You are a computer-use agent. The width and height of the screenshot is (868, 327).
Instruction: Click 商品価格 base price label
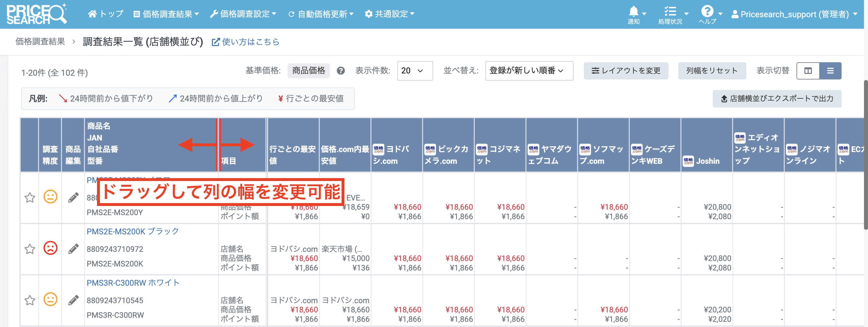pos(308,71)
